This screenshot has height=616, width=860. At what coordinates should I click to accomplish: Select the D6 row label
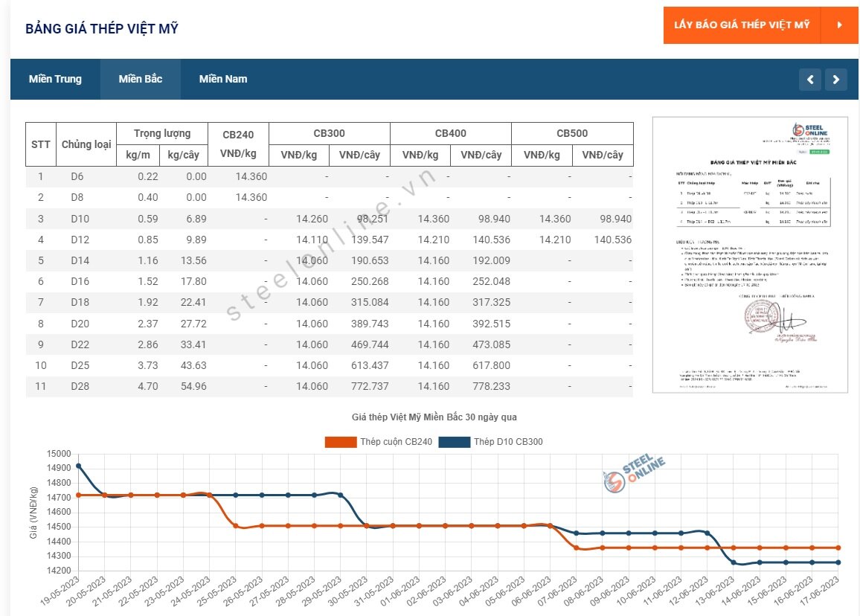click(x=77, y=176)
